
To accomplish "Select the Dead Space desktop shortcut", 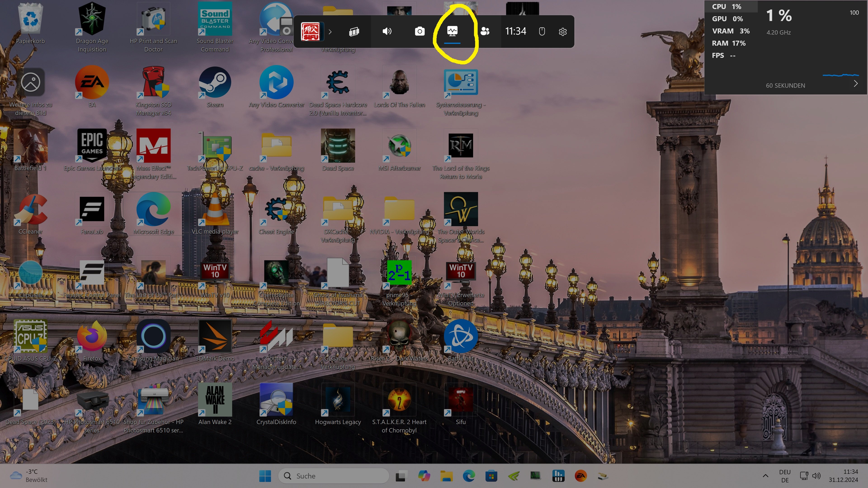I will [338, 150].
